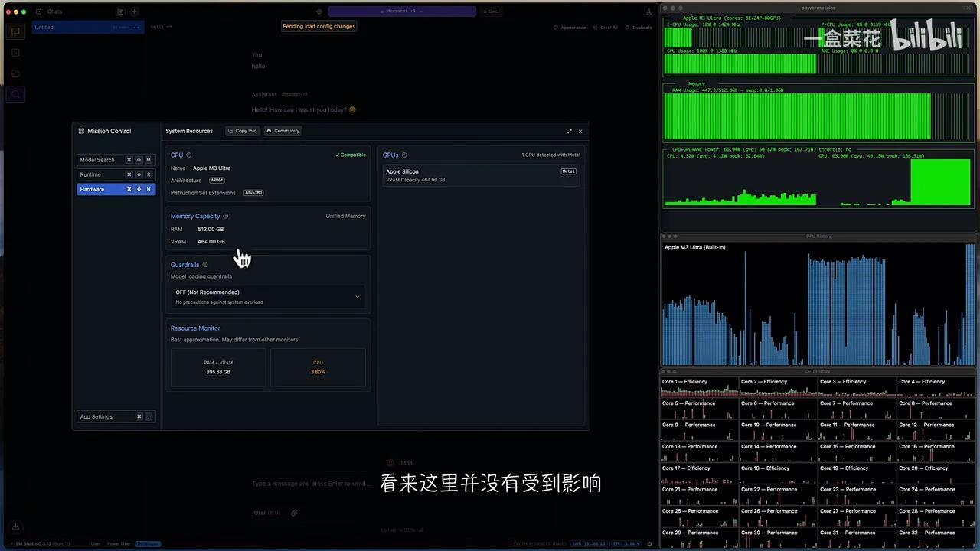Click the paperclip attachment icon near the input

pos(294,512)
